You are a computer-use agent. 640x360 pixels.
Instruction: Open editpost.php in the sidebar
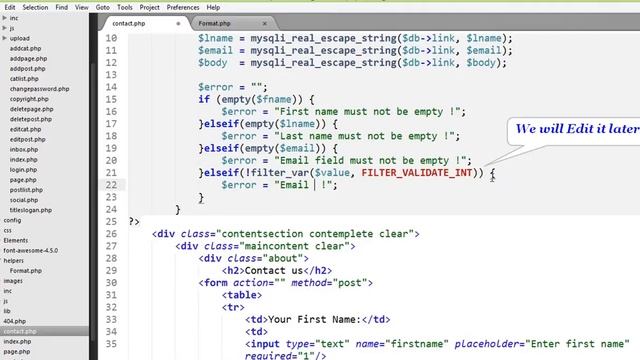(x=27, y=139)
